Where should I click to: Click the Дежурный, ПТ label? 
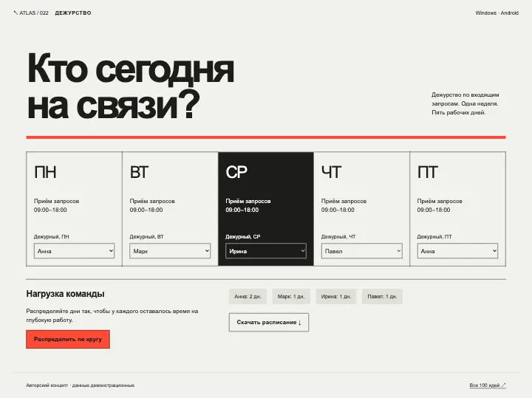point(434,236)
